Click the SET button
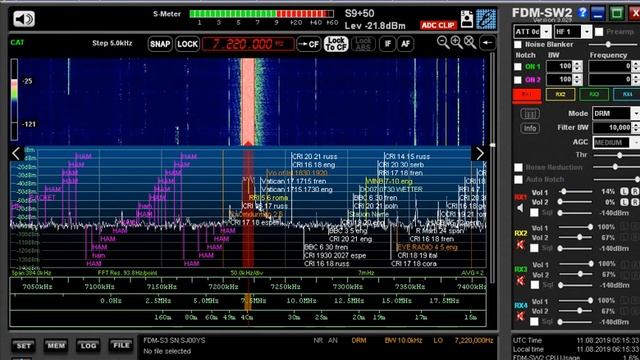This screenshot has width=640, height=360. tap(24, 346)
